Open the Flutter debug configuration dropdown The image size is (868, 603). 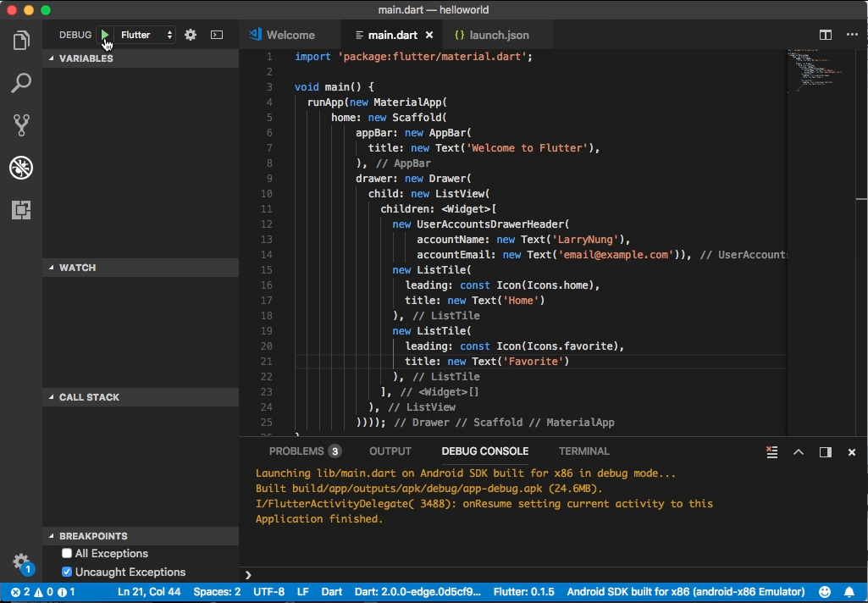[147, 35]
